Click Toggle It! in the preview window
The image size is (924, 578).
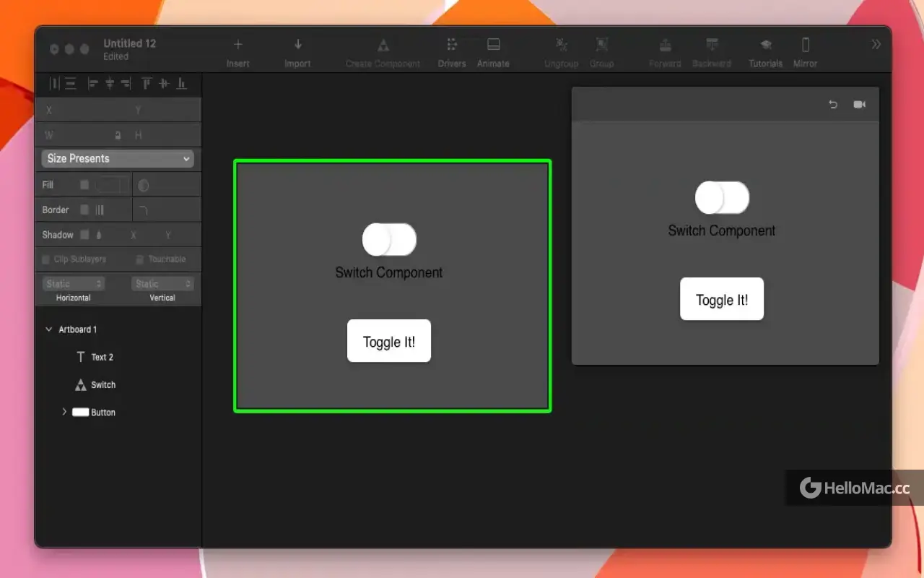[x=722, y=299]
